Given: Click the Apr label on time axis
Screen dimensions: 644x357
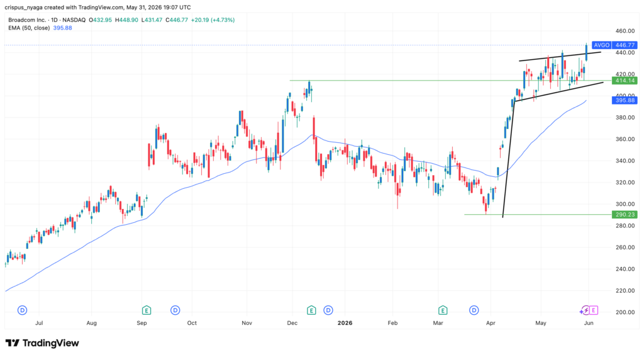Looking at the screenshot, I should [x=491, y=323].
